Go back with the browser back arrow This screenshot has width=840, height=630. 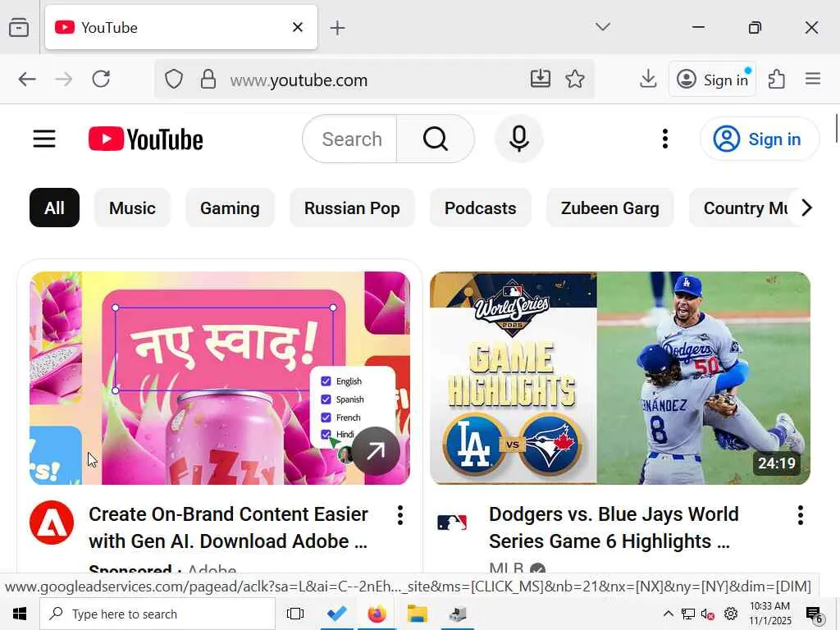[x=27, y=80]
